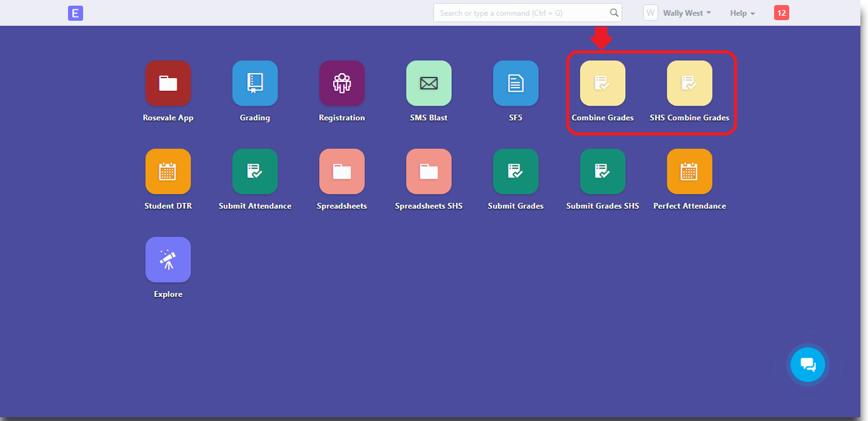Click the W user avatar

click(651, 13)
